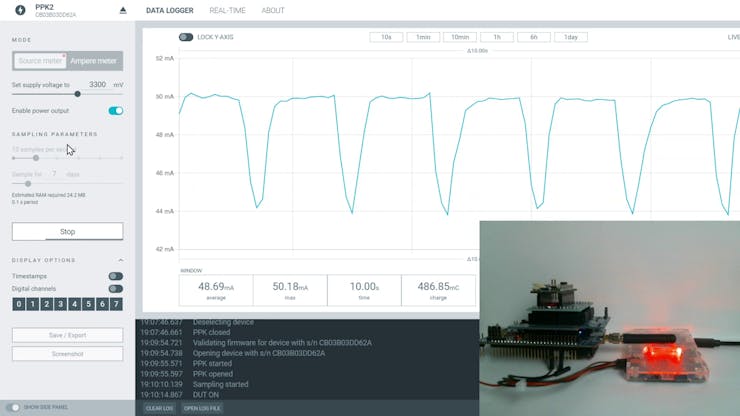This screenshot has height=416, width=740.
Task: Toggle digital channel 6 button
Action: [x=102, y=304]
